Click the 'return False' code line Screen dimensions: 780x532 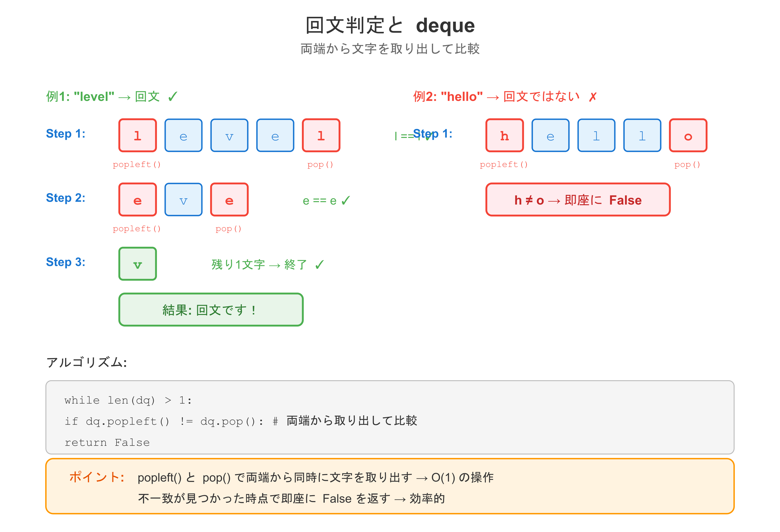[x=107, y=442]
